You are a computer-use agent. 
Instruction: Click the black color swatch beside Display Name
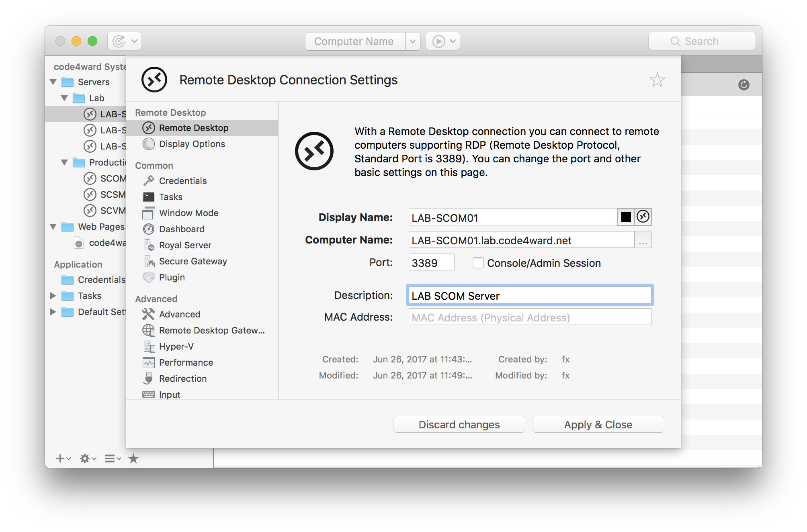[x=626, y=217]
